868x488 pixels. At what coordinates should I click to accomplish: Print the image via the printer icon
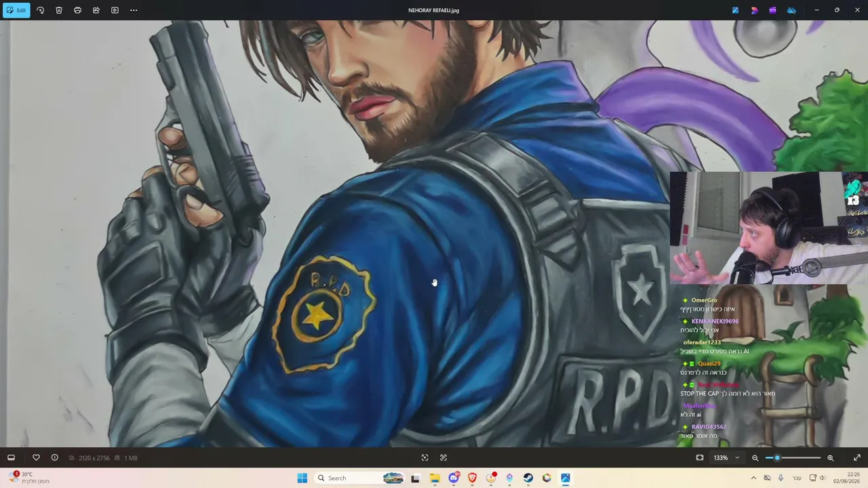77,10
